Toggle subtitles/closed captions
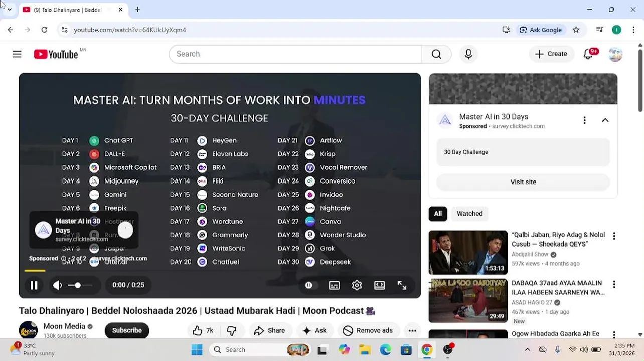This screenshot has height=361, width=644. point(334,285)
